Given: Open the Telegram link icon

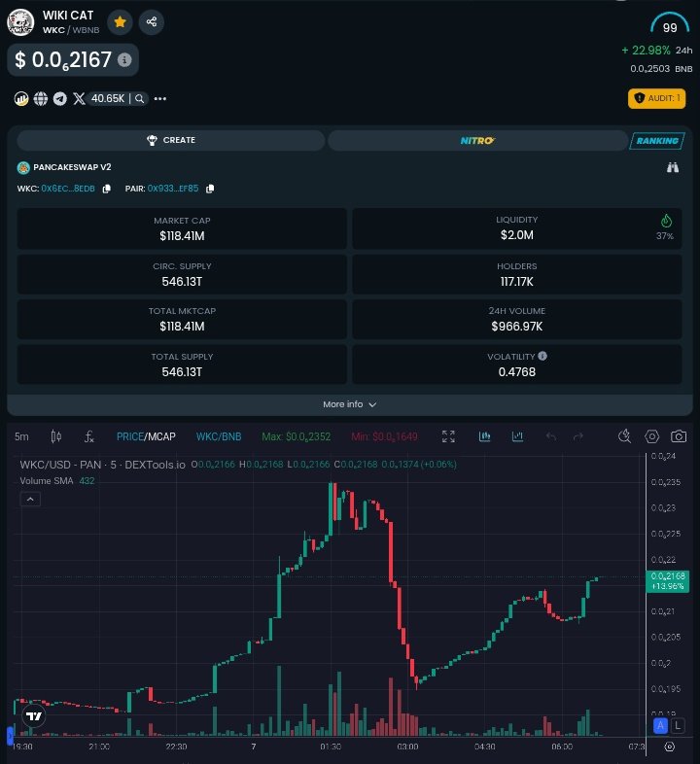Looking at the screenshot, I should (60, 99).
